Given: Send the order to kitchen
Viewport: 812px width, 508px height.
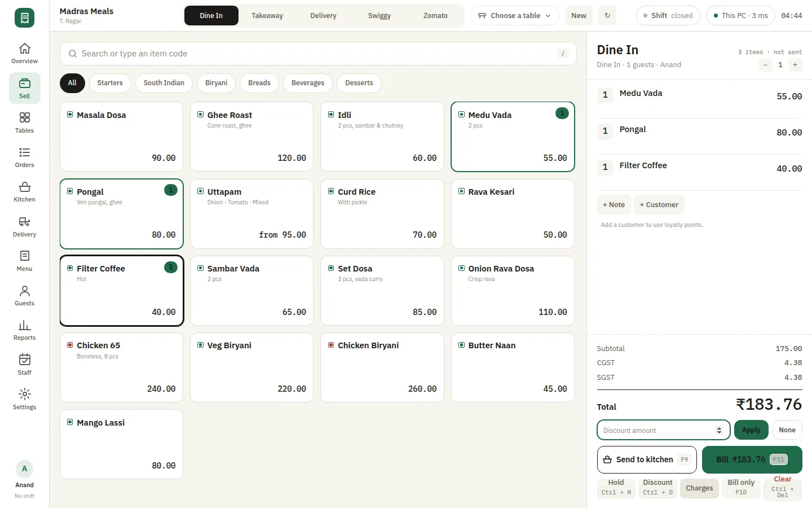Looking at the screenshot, I should [647, 459].
